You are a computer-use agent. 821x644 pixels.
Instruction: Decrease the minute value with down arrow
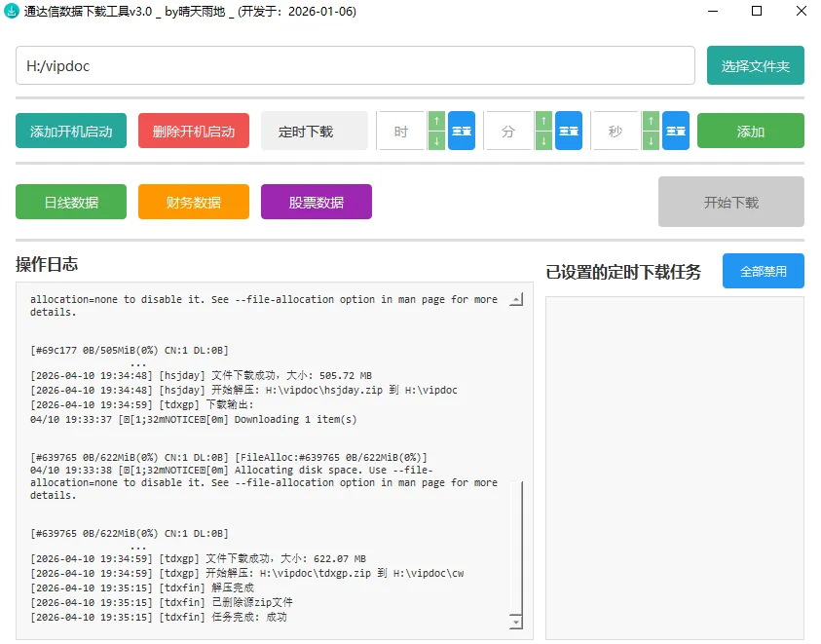click(543, 140)
